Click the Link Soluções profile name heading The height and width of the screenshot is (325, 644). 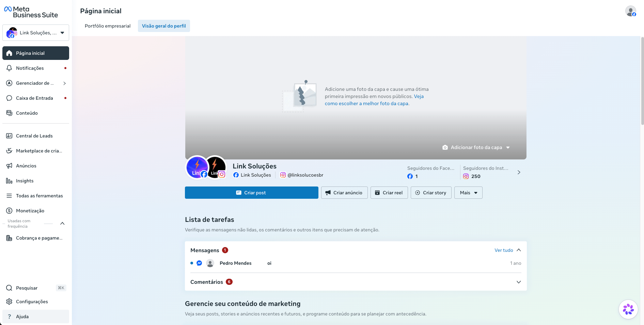coord(254,166)
